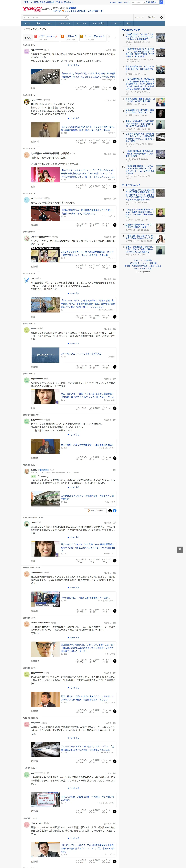The height and width of the screenshot is (868, 186).
Task: Share acp's comment on X
Action: point(114,408)
